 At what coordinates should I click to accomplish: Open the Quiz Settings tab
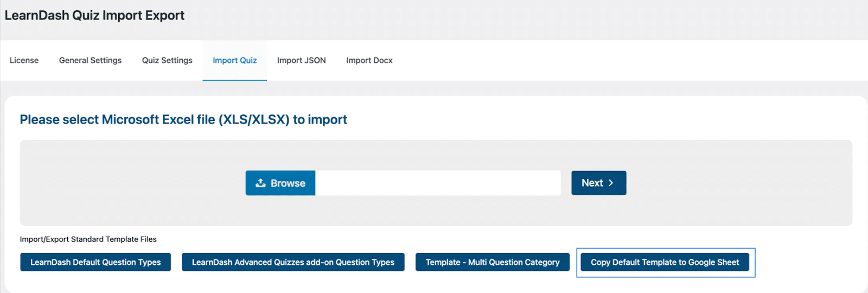click(x=167, y=60)
